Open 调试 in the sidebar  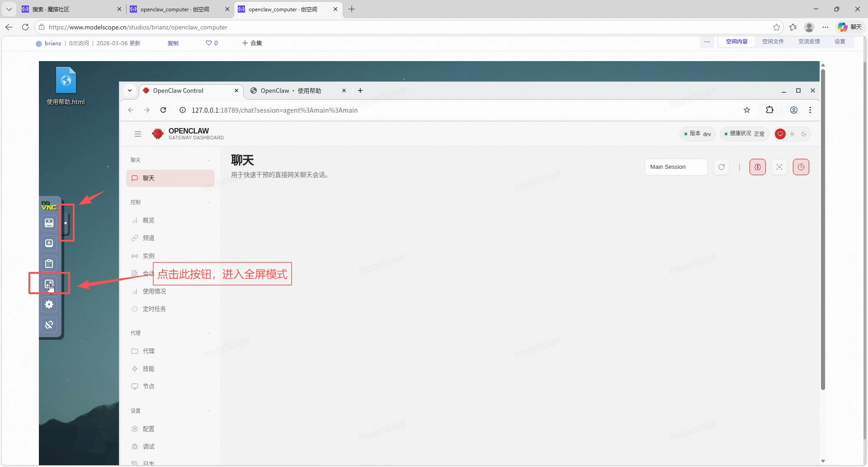click(x=170, y=447)
